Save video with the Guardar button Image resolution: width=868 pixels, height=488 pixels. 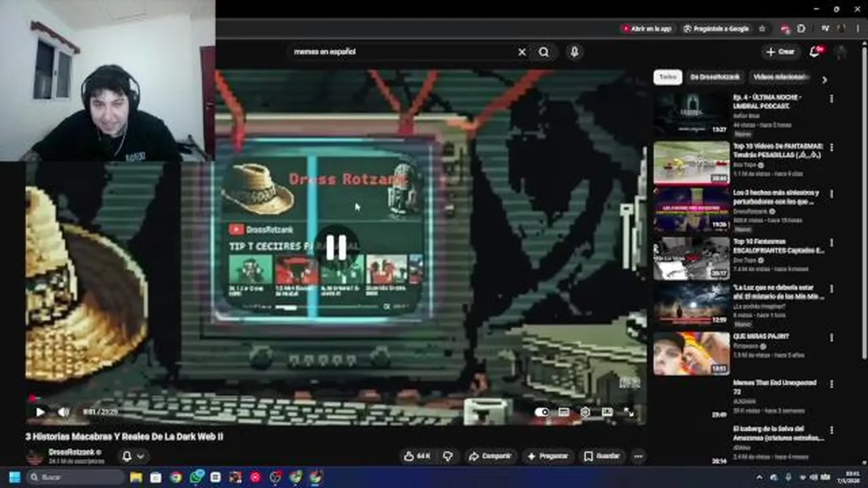click(x=602, y=456)
